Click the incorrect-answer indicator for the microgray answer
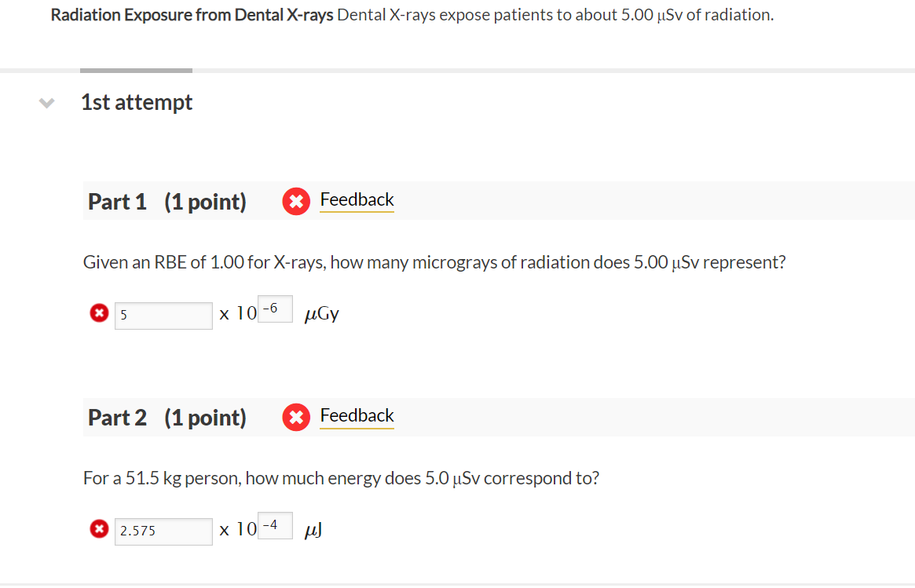This screenshot has width=915, height=588. pos(98,312)
